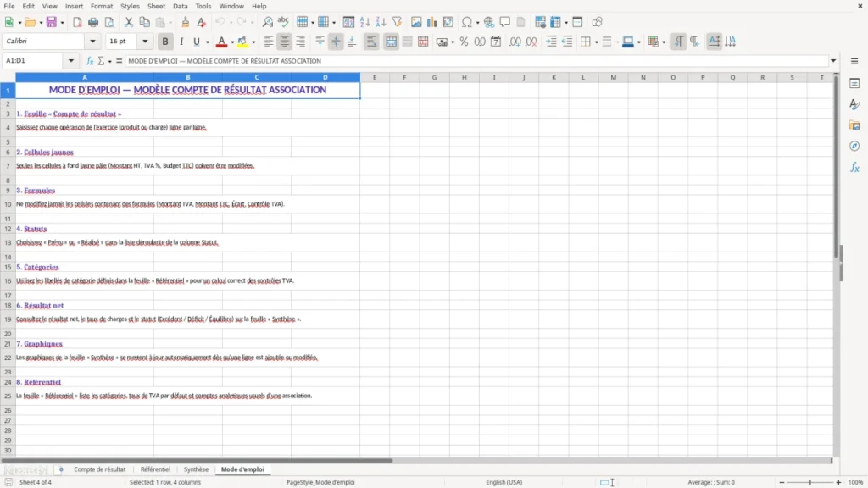Open the Sheet menu
This screenshot has height=488, width=868.
tap(156, 6)
